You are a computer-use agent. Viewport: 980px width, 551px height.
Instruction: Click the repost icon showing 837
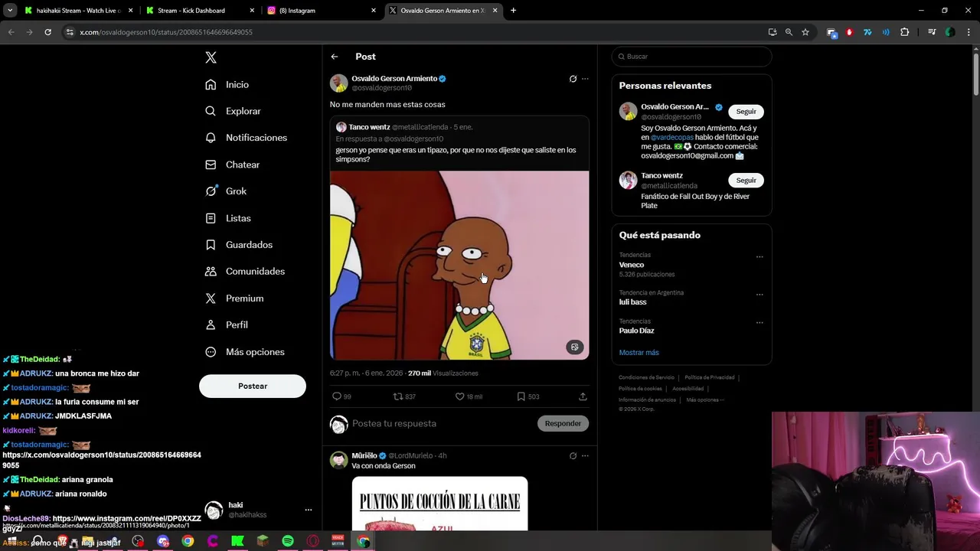pyautogui.click(x=404, y=396)
